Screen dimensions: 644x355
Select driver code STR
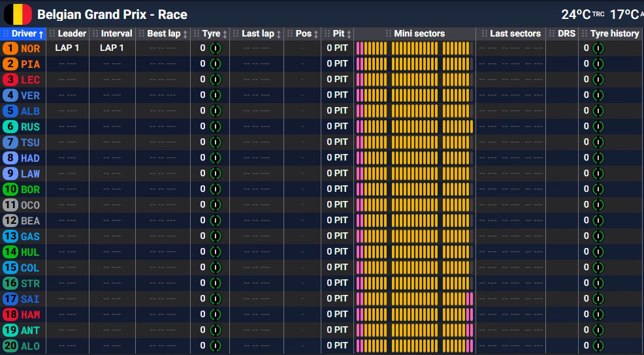(x=31, y=283)
